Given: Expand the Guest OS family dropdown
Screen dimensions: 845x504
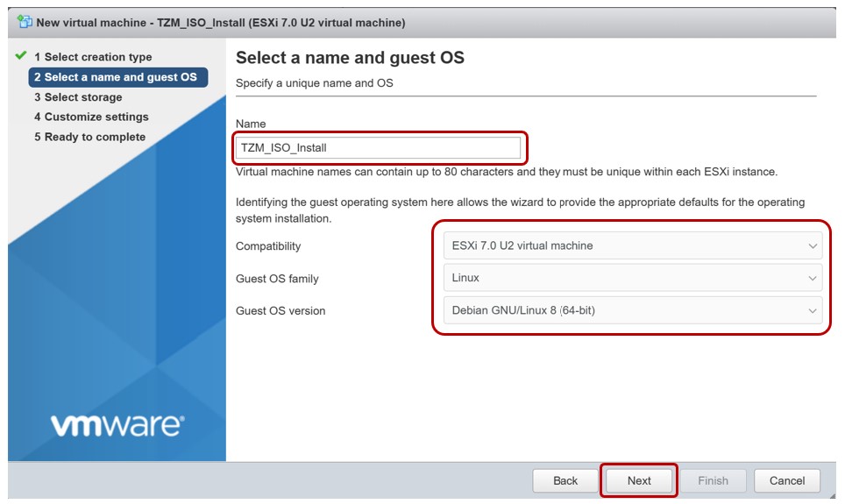Looking at the screenshot, I should tap(632, 278).
